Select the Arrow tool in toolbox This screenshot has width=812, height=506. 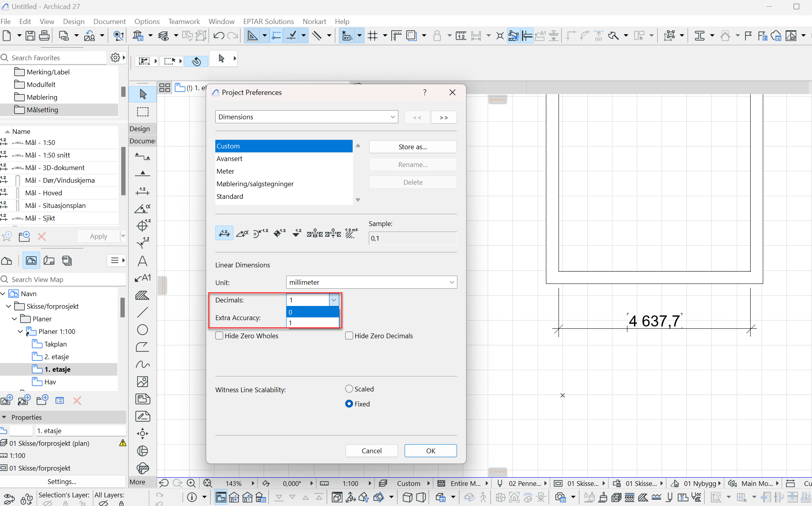pyautogui.click(x=143, y=94)
